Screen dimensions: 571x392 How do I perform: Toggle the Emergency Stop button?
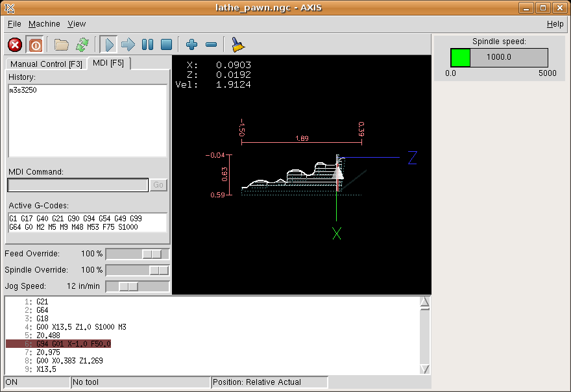click(15, 45)
